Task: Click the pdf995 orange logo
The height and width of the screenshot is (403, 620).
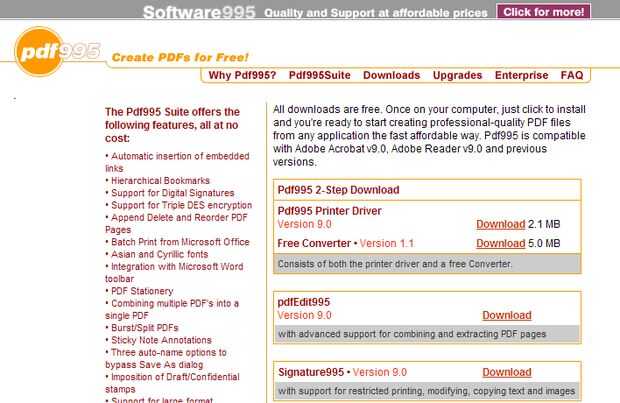Action: point(57,51)
